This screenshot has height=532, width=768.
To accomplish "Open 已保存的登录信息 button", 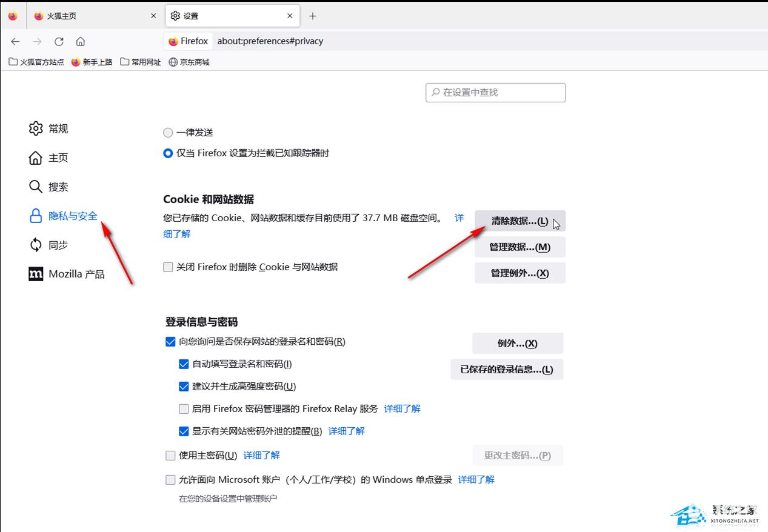I will (x=507, y=370).
